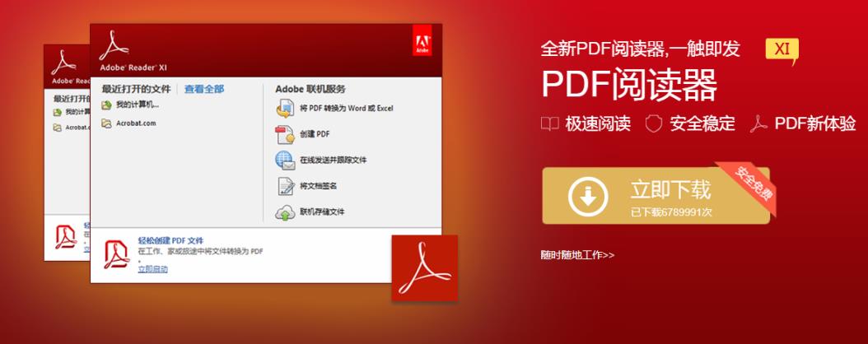Screen dimensions: 868x344
Task: Click the 已下载6789991次 download count text
Action: 671,212
